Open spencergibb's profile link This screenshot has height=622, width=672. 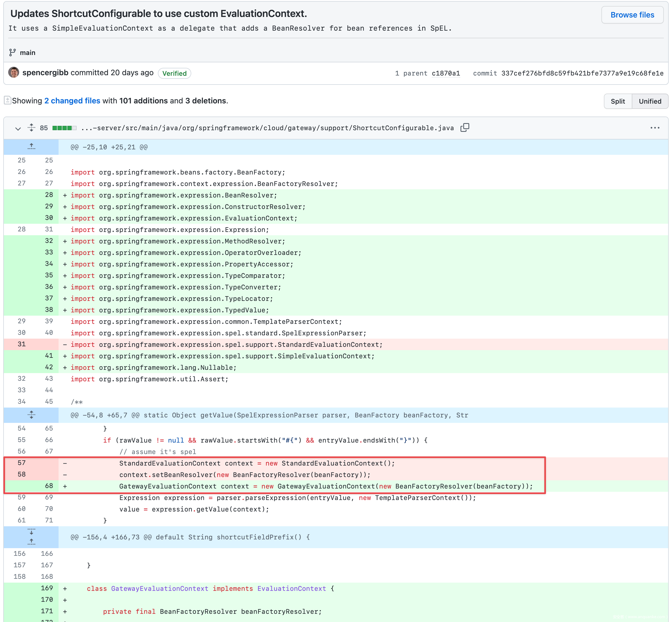(x=45, y=73)
